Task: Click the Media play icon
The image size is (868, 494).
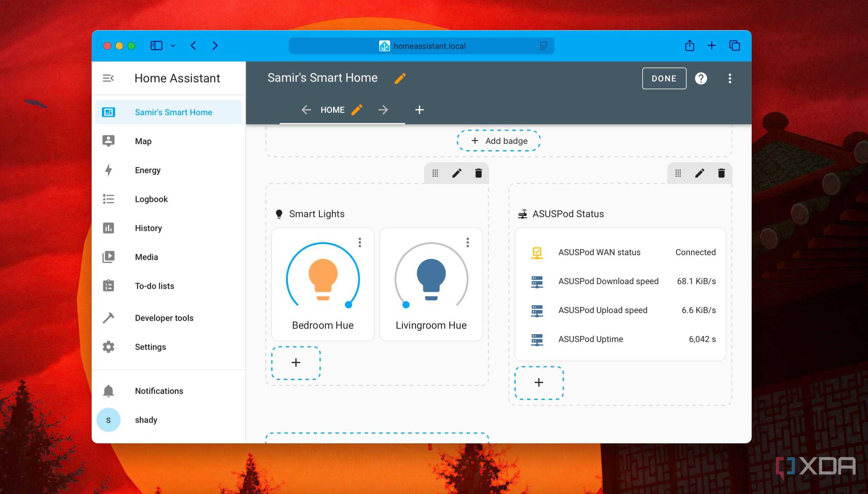Action: (x=108, y=257)
